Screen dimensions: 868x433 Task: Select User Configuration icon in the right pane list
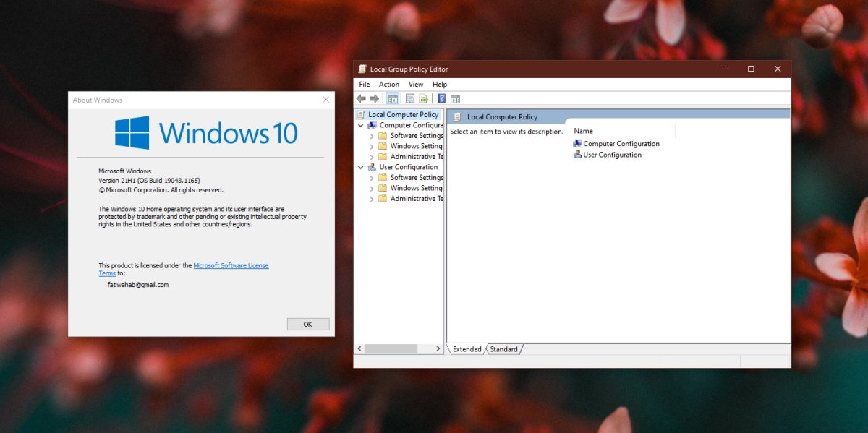577,155
